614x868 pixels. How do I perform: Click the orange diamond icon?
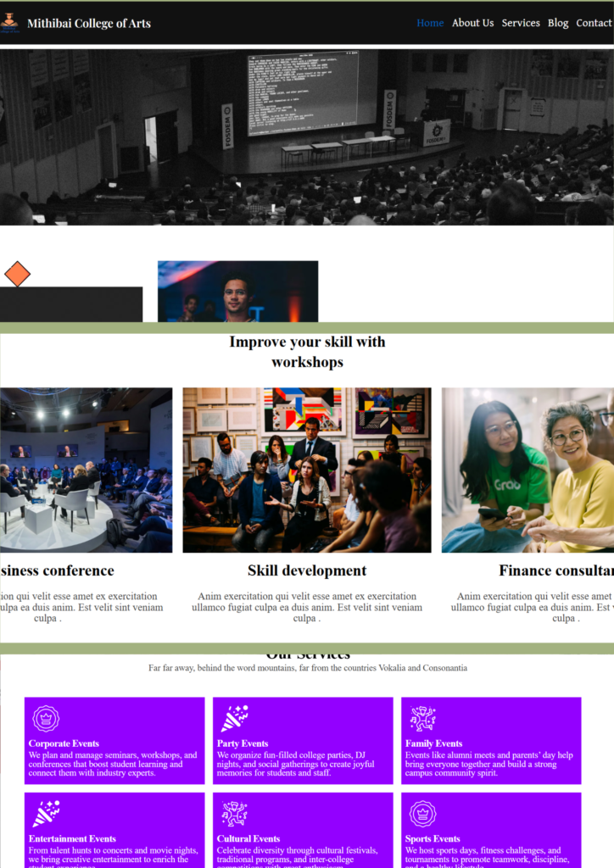click(x=17, y=274)
